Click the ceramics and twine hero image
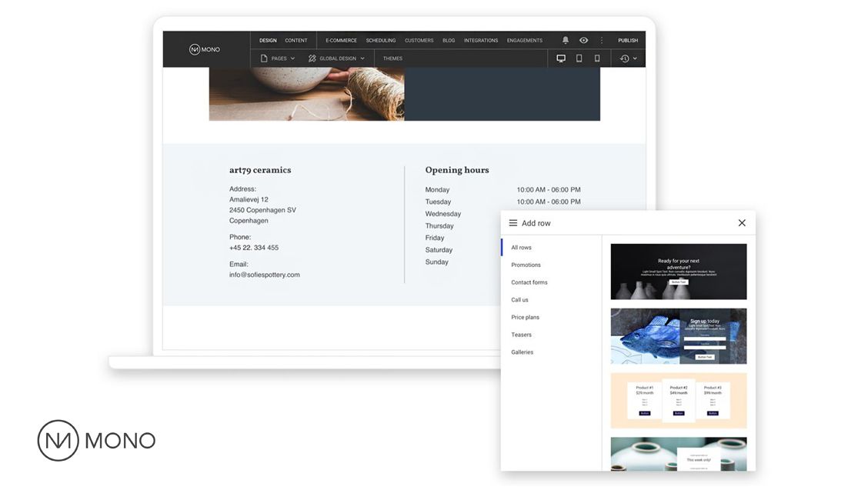 (307, 94)
